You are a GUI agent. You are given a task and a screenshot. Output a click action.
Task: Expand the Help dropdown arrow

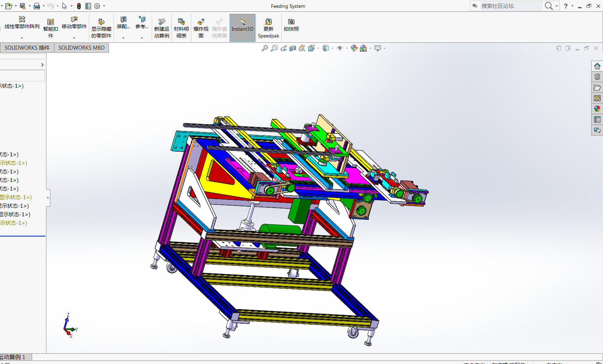(x=572, y=6)
